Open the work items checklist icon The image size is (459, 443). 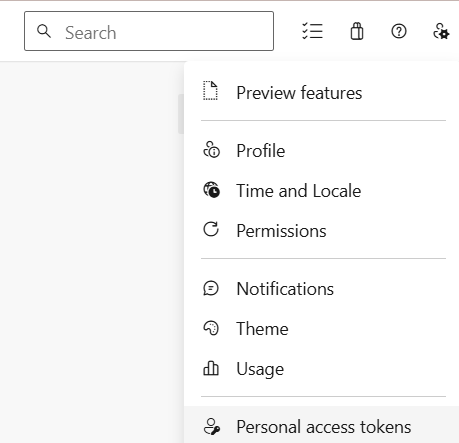tap(312, 31)
